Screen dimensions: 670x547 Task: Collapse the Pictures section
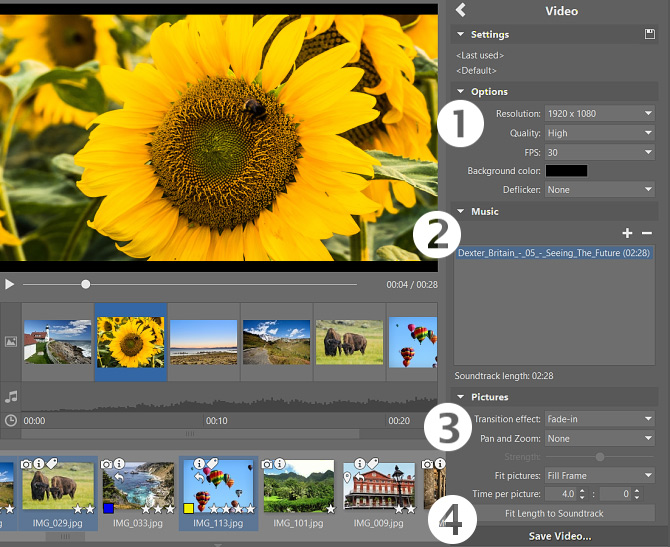461,397
